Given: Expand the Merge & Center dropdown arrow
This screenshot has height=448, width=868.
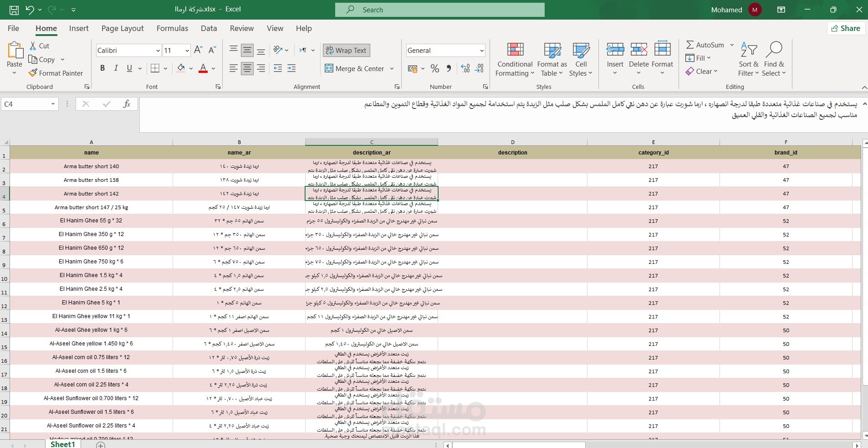Looking at the screenshot, I should [392, 69].
